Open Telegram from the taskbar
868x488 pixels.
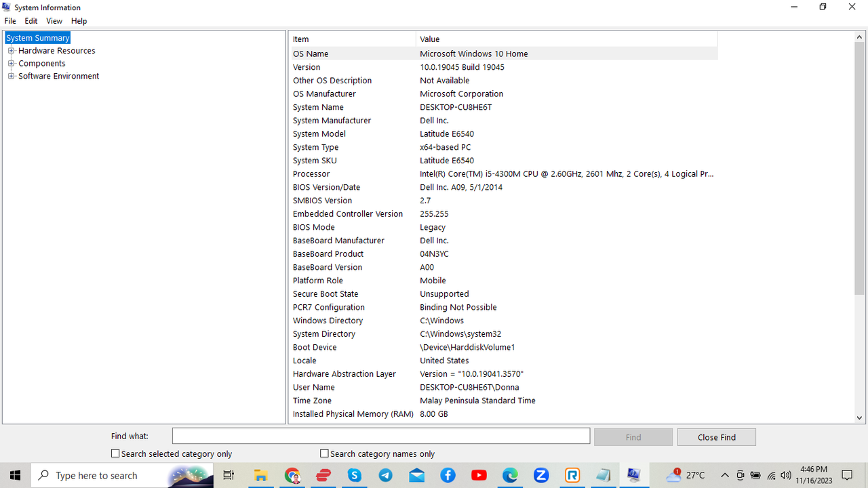point(385,475)
